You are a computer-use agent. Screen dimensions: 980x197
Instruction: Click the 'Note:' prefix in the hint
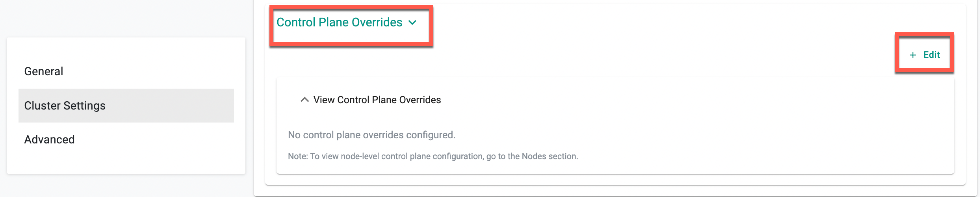[298, 156]
